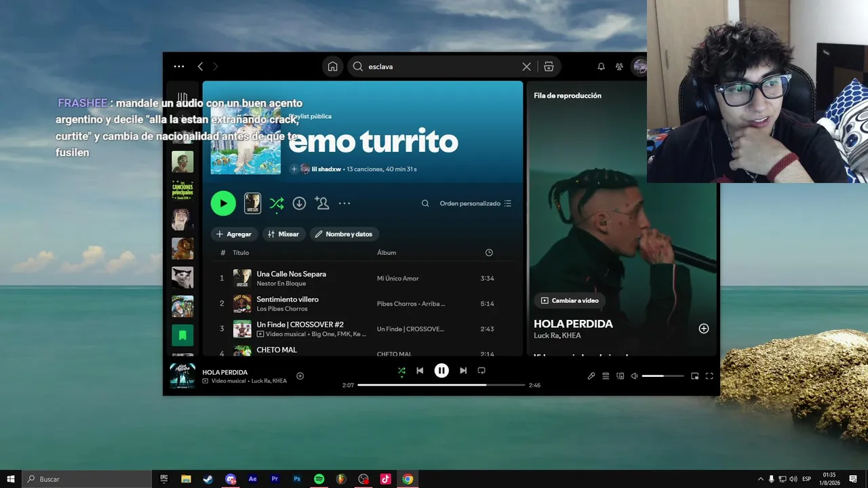Open Spotify three-dots main menu
This screenshot has width=868, height=488.
coord(179,66)
